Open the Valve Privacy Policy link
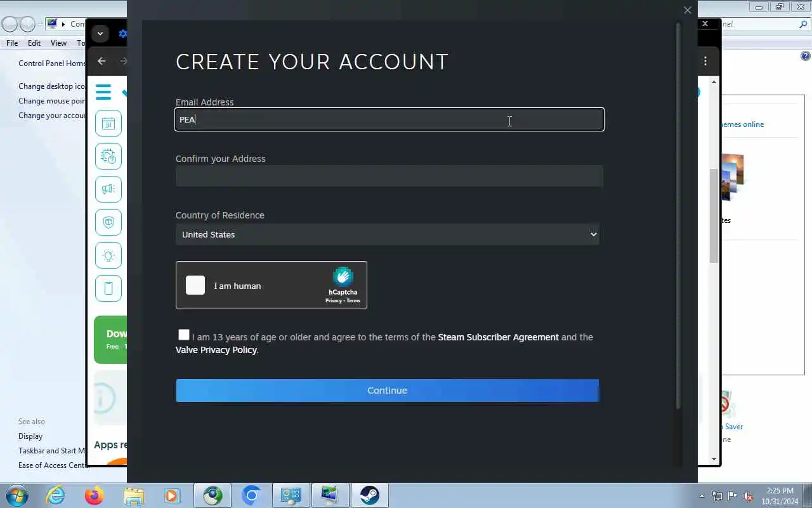 [216, 350]
